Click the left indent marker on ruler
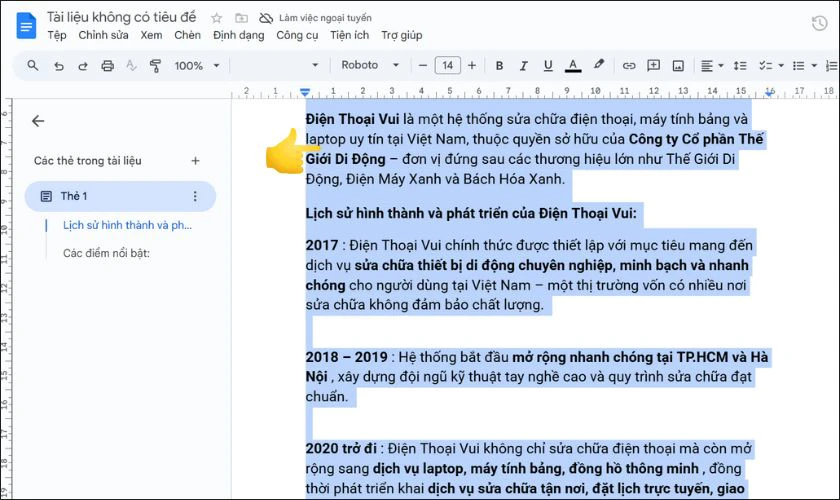The width and height of the screenshot is (840, 500). coord(305,92)
